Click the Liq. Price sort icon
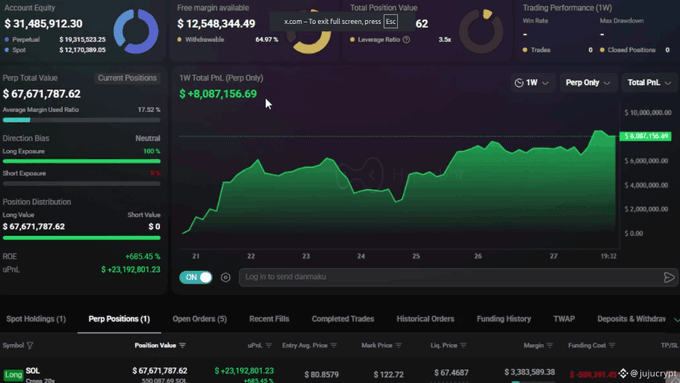Screen dimensions: 680x383 pyautogui.click(x=464, y=346)
